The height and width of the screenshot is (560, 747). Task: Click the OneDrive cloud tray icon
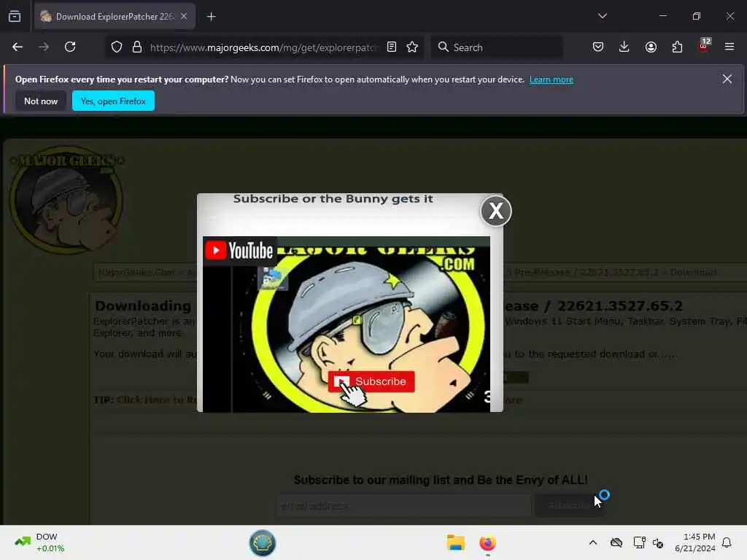coord(616,542)
